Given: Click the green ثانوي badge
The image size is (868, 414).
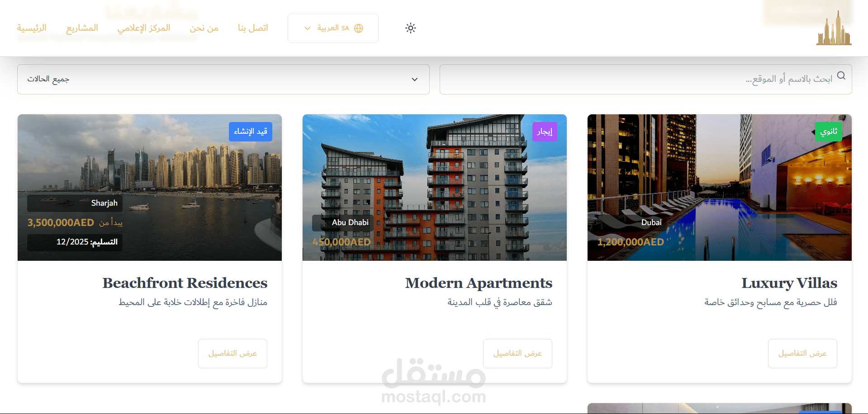Looking at the screenshot, I should pos(829,132).
